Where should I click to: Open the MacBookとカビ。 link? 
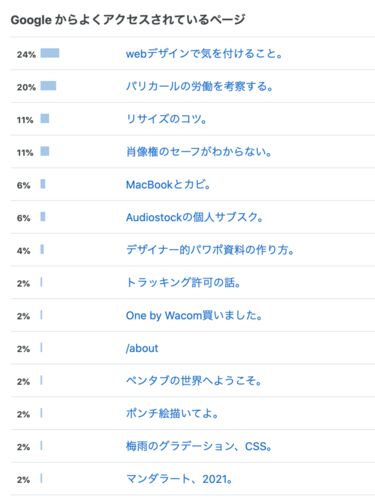[x=168, y=184]
